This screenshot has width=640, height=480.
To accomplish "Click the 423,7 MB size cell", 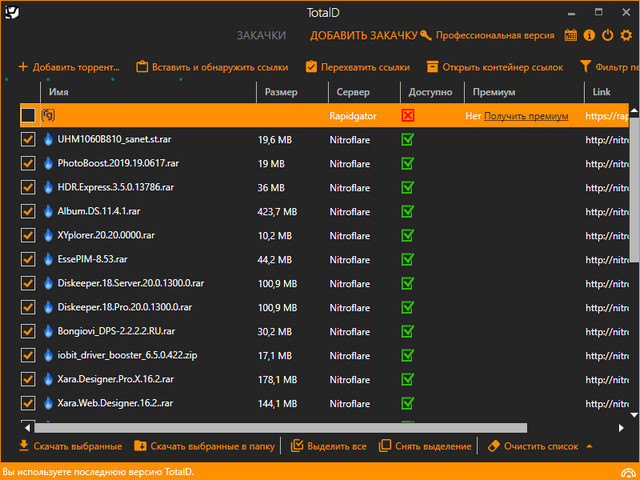I will click(x=277, y=212).
